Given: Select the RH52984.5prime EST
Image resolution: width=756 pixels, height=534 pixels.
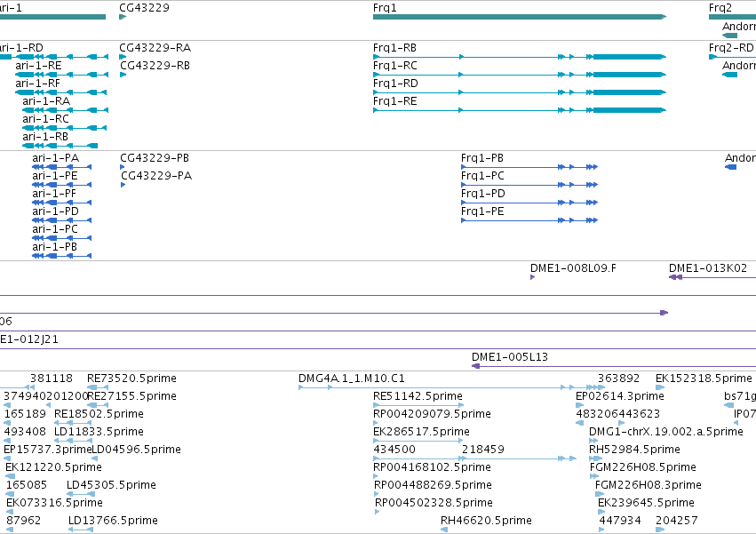Looking at the screenshot, I should tap(596, 458).
